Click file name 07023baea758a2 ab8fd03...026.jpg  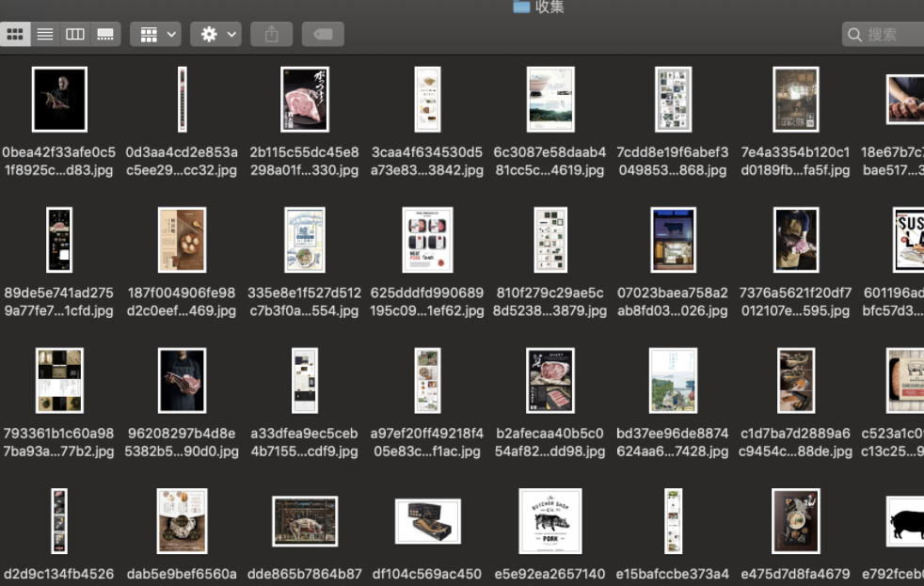pyautogui.click(x=673, y=302)
